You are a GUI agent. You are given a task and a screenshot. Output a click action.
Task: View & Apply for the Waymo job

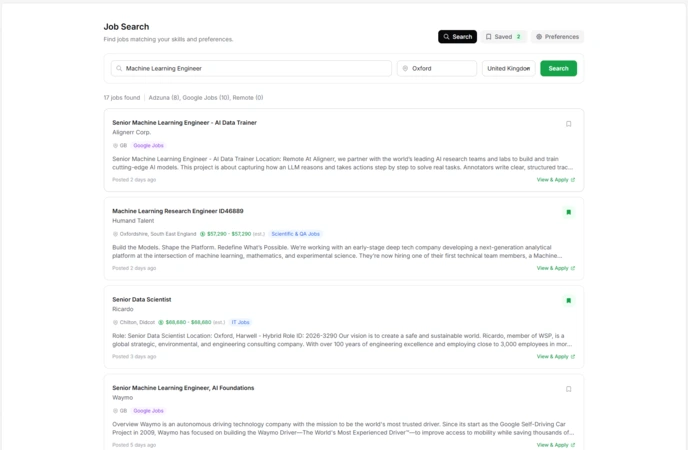click(x=555, y=445)
